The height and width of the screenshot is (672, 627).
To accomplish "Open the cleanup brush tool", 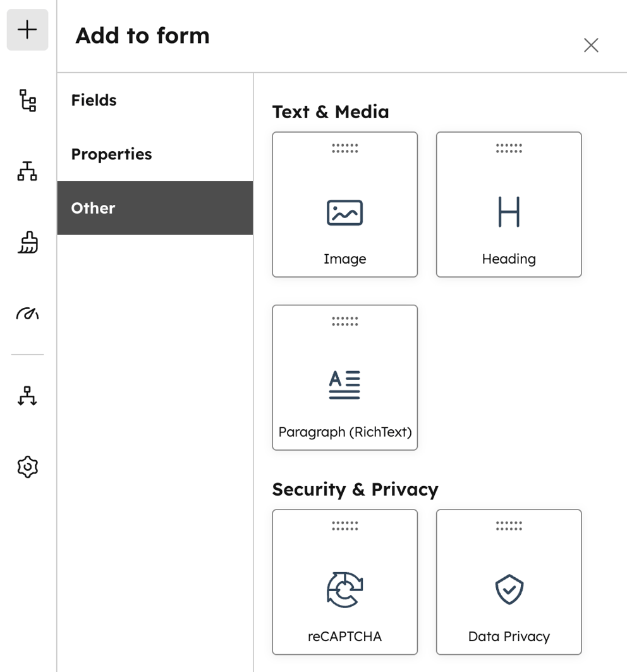I will click(x=27, y=243).
